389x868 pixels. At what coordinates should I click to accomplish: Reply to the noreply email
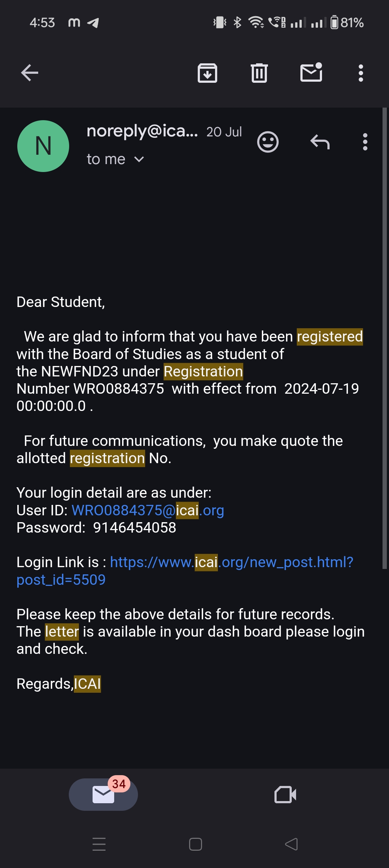tap(320, 142)
